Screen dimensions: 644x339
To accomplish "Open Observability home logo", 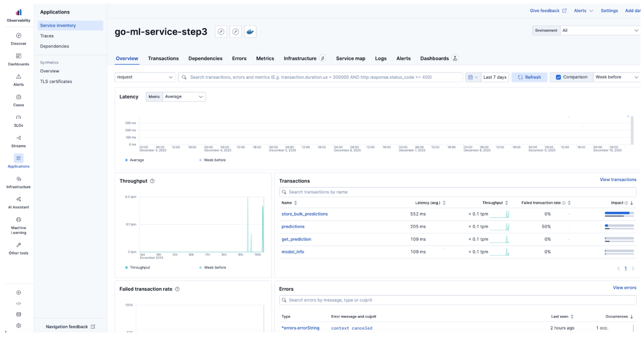I will [x=19, y=15].
